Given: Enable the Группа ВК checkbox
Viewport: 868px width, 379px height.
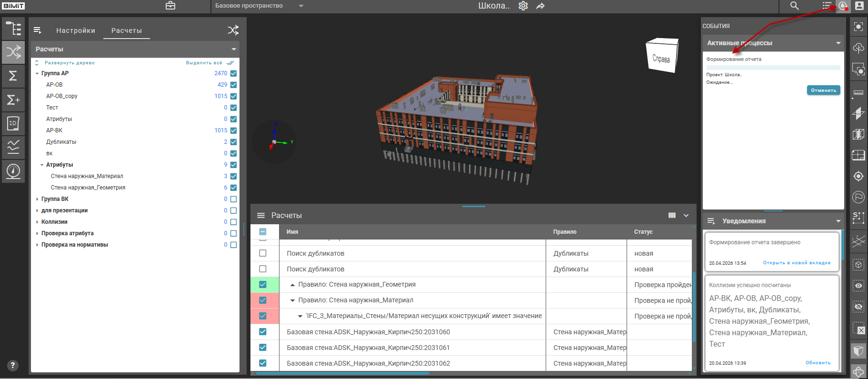Looking at the screenshot, I should click(x=233, y=199).
